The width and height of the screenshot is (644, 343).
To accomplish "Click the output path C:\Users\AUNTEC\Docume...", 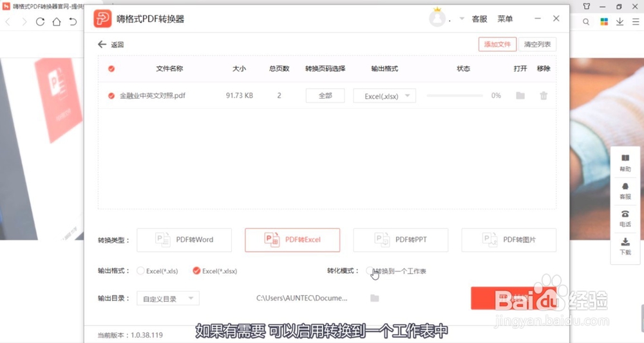I will coord(302,298).
